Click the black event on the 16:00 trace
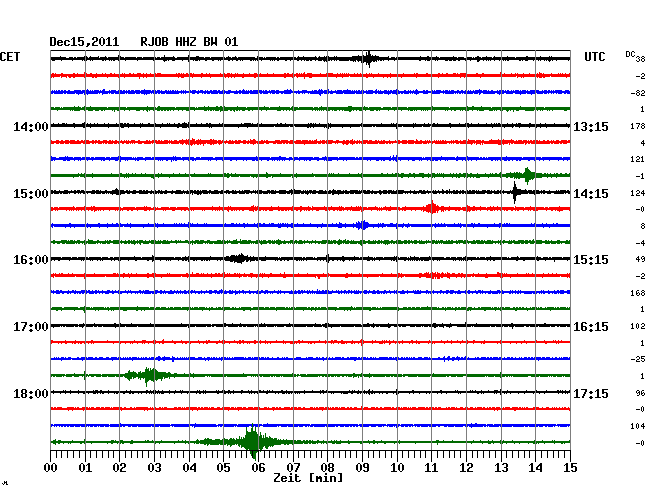 pos(239,259)
